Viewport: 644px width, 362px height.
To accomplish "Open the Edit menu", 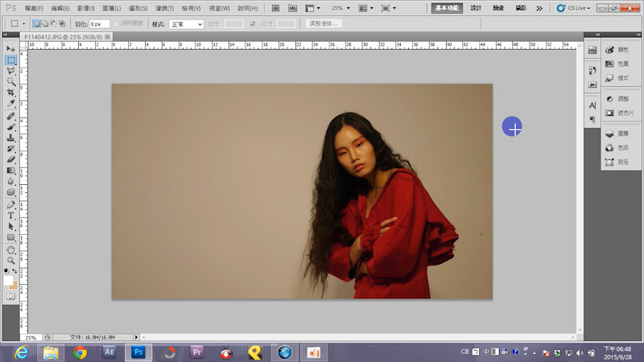I will coord(60,8).
